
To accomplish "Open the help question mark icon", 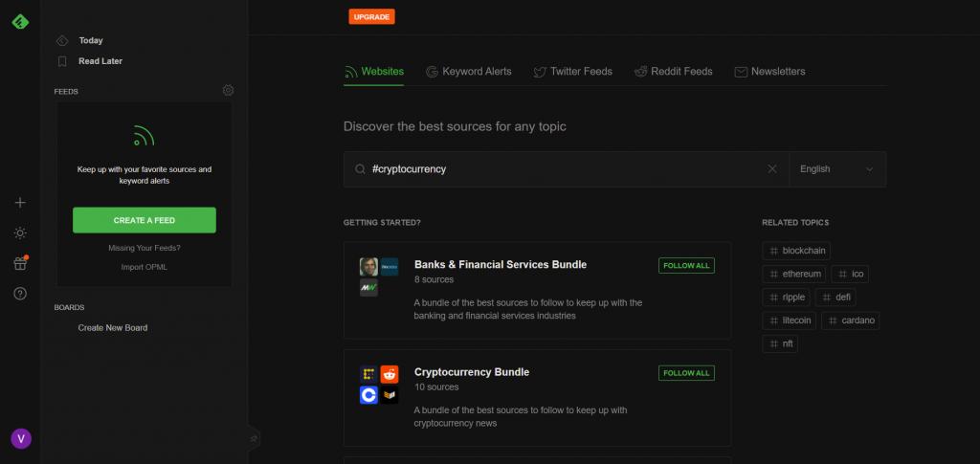I will 20,294.
